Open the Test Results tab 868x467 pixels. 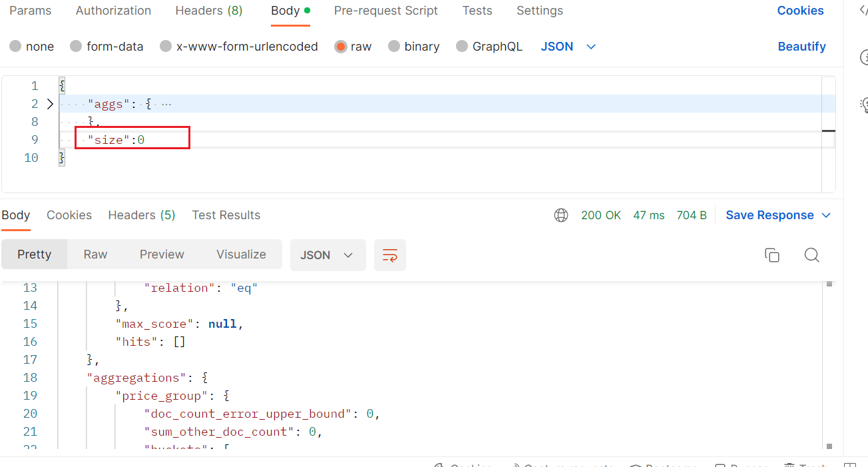point(226,215)
